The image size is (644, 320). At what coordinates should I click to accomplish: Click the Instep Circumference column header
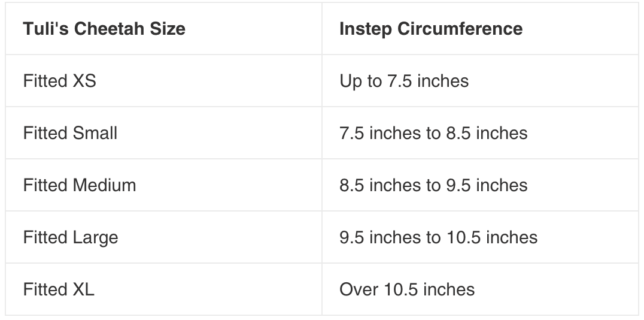[431, 29]
